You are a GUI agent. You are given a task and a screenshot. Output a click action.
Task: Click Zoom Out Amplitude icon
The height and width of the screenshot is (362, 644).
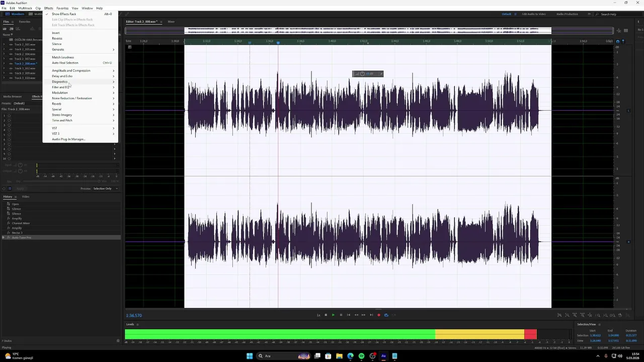(567, 315)
